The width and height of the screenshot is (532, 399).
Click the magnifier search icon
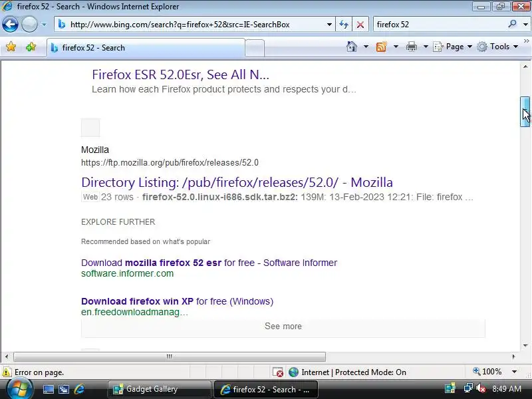tap(512, 24)
